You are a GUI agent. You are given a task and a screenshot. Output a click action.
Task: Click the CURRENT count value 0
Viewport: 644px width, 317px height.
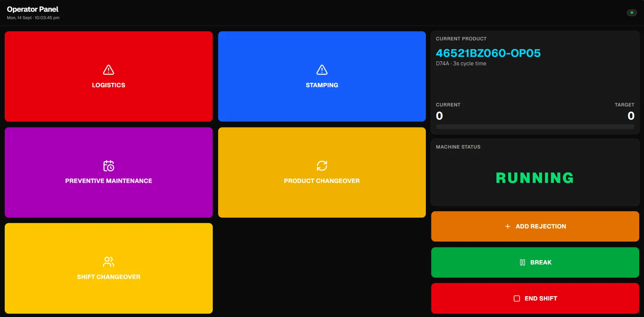439,116
